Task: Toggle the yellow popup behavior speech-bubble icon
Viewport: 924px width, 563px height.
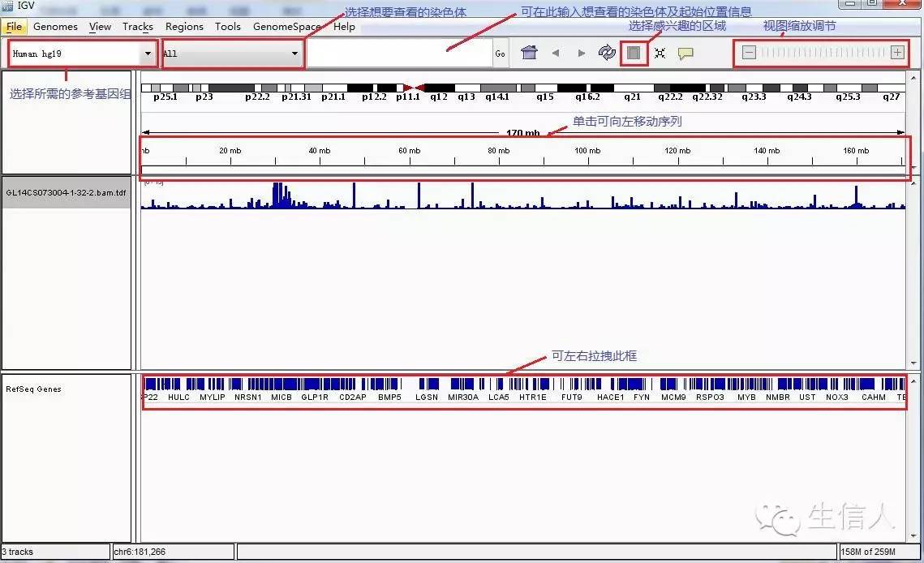Action: [x=685, y=54]
